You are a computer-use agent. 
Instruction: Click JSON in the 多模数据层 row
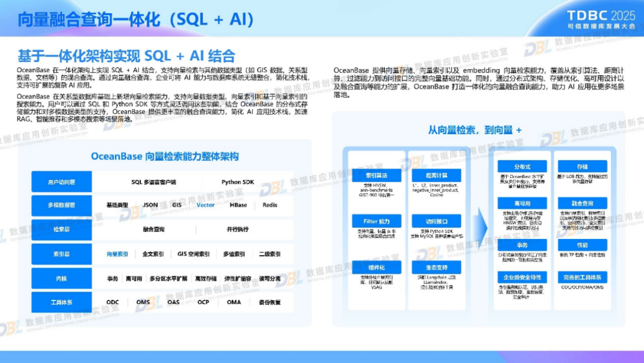pyautogui.click(x=150, y=205)
